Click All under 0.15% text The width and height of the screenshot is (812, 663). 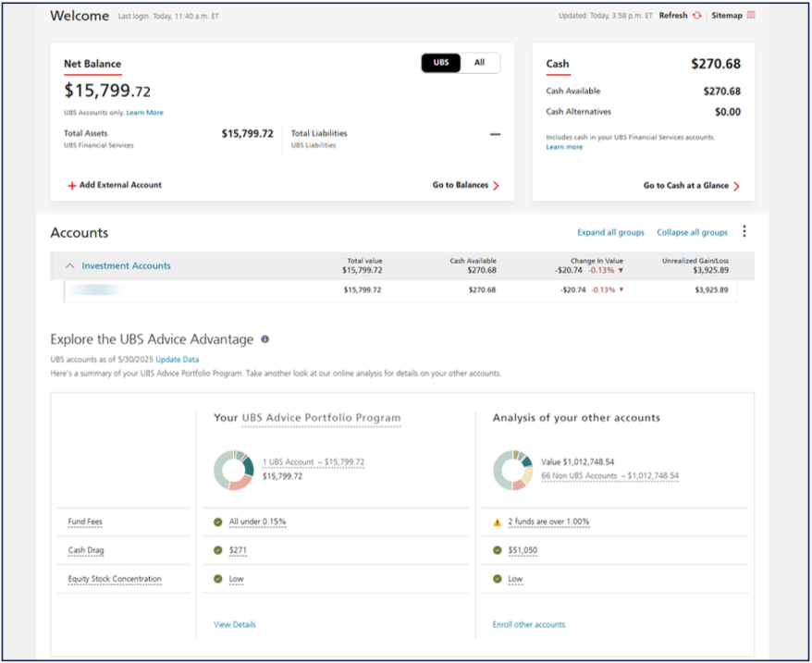pos(257,522)
